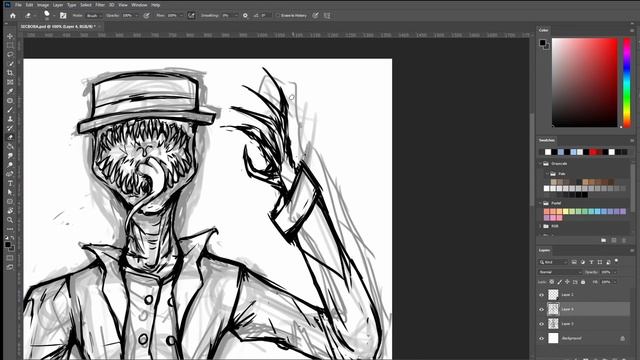The width and height of the screenshot is (640, 360).
Task: Select the Clone Stamp tool
Action: point(10,119)
